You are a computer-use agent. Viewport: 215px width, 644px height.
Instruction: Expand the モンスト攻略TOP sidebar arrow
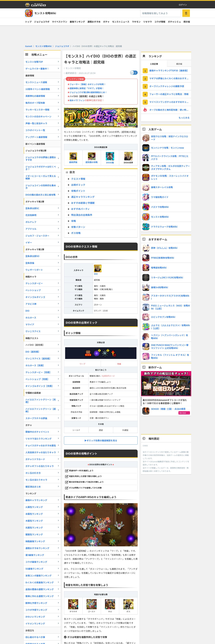58,62
